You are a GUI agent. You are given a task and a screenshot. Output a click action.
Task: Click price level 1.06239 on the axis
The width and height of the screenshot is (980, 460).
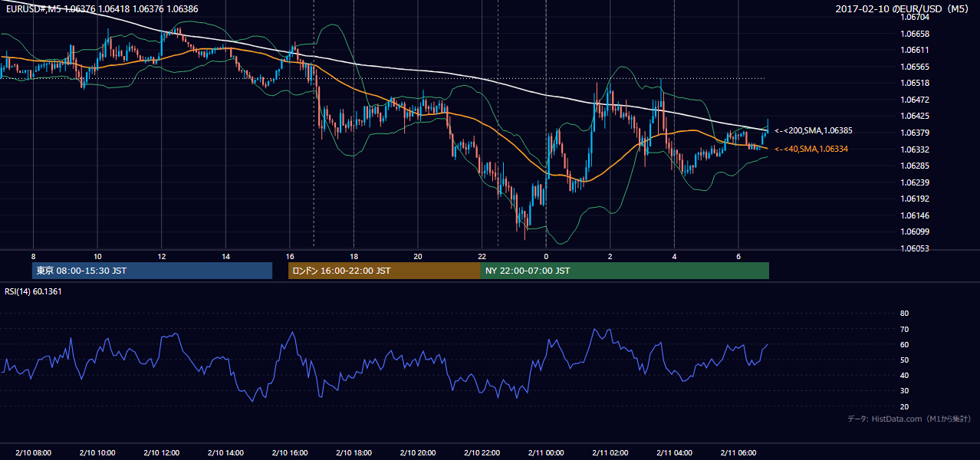pyautogui.click(x=916, y=182)
